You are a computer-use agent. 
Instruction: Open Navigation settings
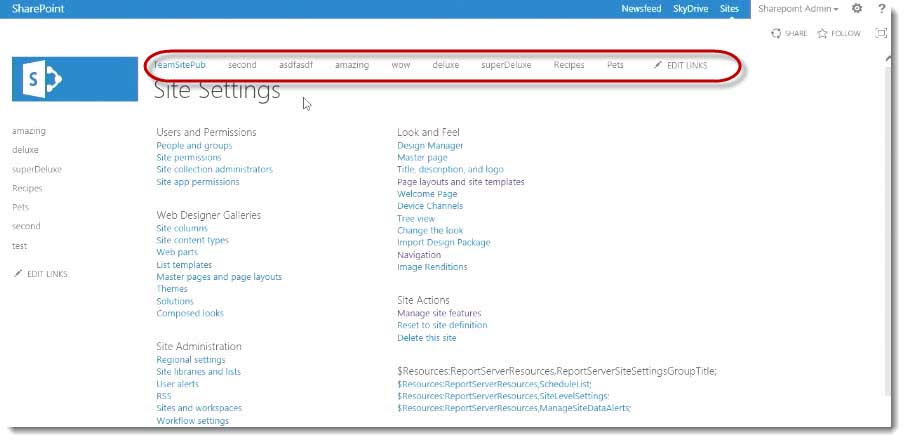(x=419, y=255)
